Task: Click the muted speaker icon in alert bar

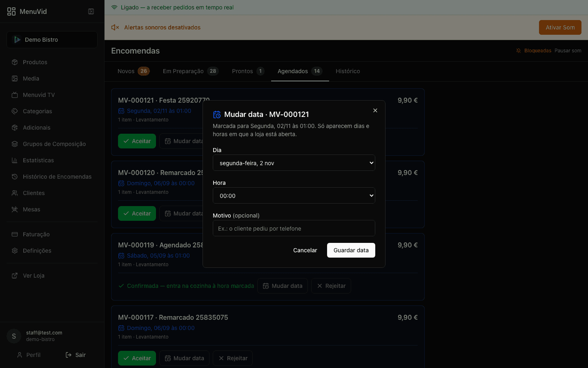Action: coord(115,27)
